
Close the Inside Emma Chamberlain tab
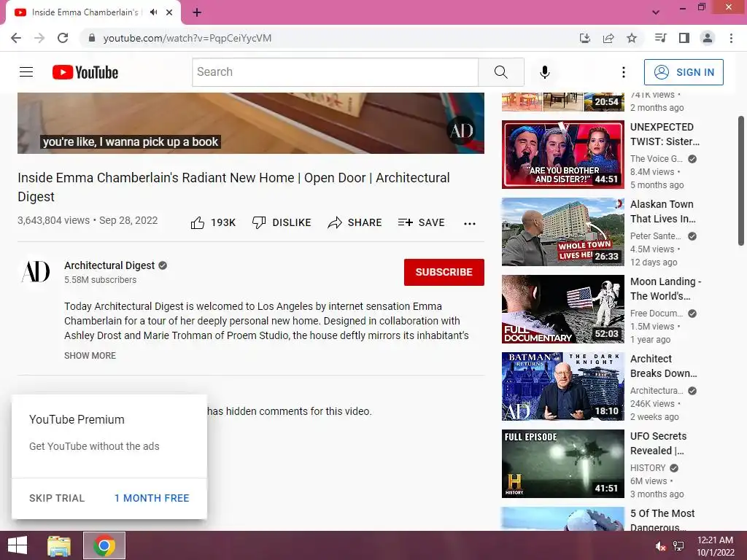[169, 12]
